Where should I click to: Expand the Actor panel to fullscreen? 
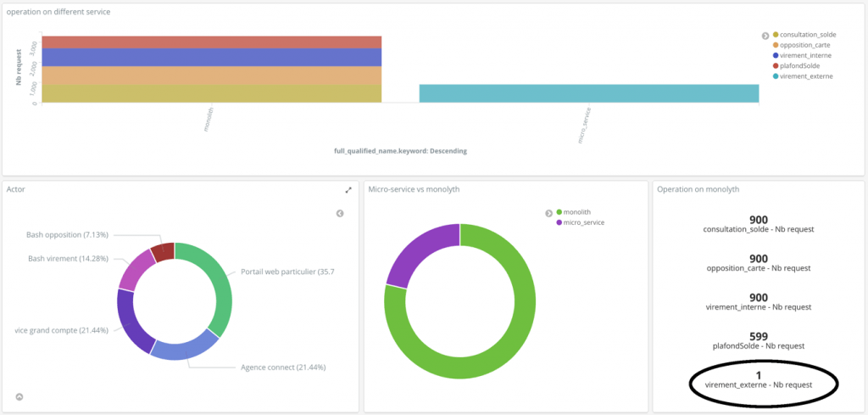(x=348, y=190)
